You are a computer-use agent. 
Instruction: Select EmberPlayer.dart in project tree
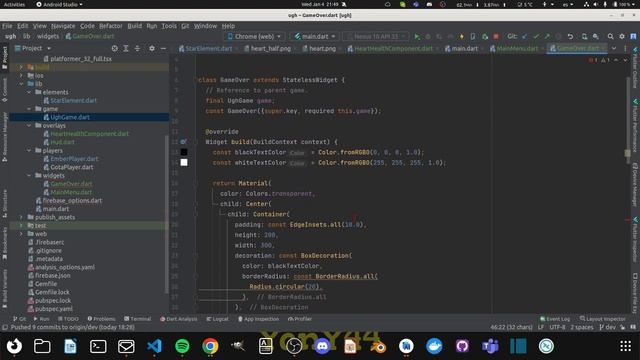pyautogui.click(x=74, y=159)
